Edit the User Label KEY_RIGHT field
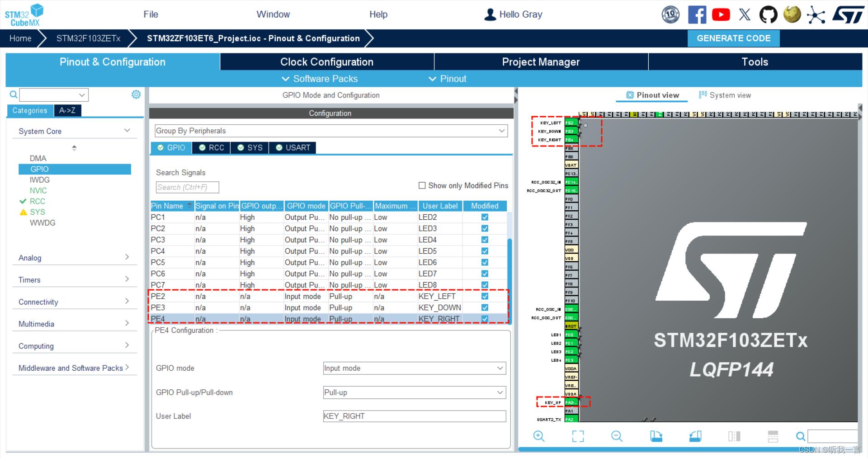 [415, 416]
